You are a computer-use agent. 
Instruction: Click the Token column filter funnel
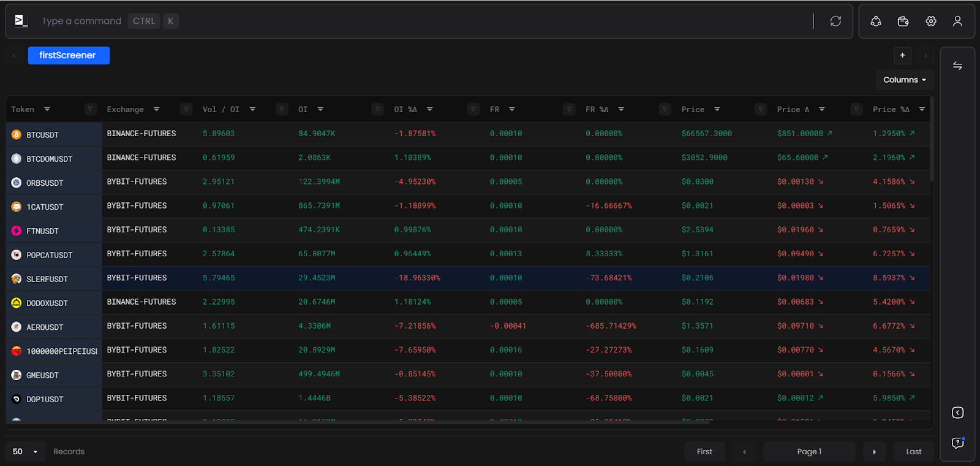click(x=91, y=109)
